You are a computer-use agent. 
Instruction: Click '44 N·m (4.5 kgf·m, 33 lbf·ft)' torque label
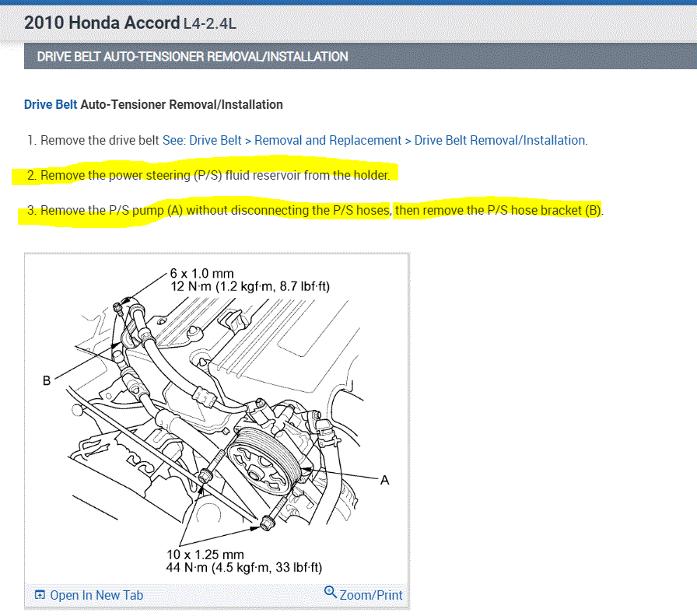[x=244, y=568]
